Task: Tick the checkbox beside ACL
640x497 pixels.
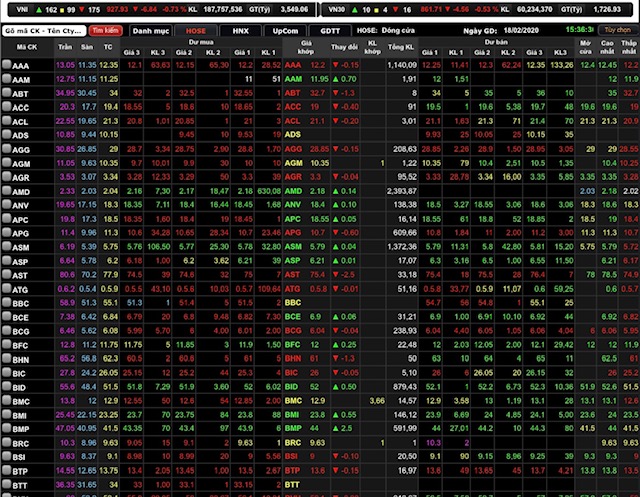Action: 6,120
